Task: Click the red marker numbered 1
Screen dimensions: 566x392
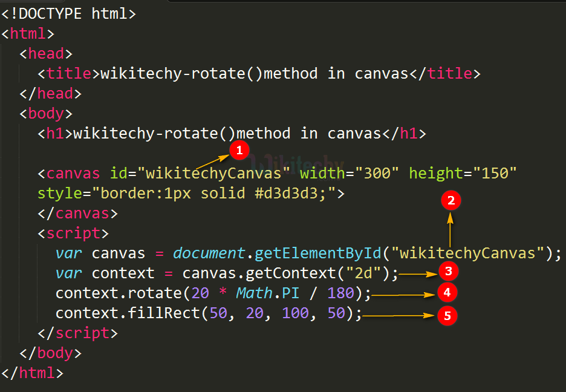Action: [x=239, y=150]
